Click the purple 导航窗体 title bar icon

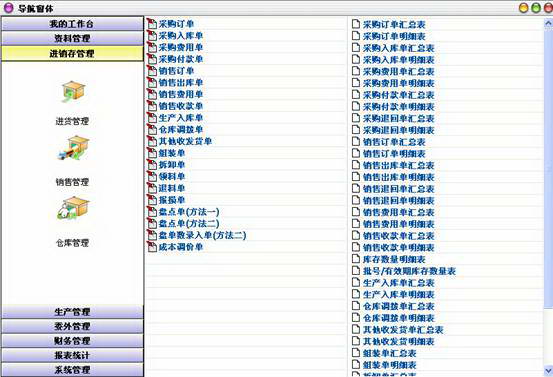[x=8, y=8]
